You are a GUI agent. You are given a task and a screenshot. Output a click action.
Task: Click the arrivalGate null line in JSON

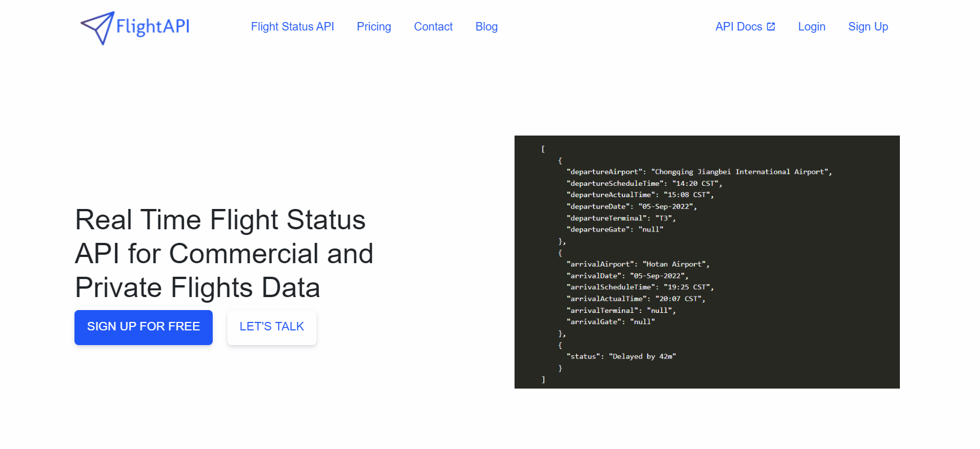pyautogui.click(x=610, y=322)
